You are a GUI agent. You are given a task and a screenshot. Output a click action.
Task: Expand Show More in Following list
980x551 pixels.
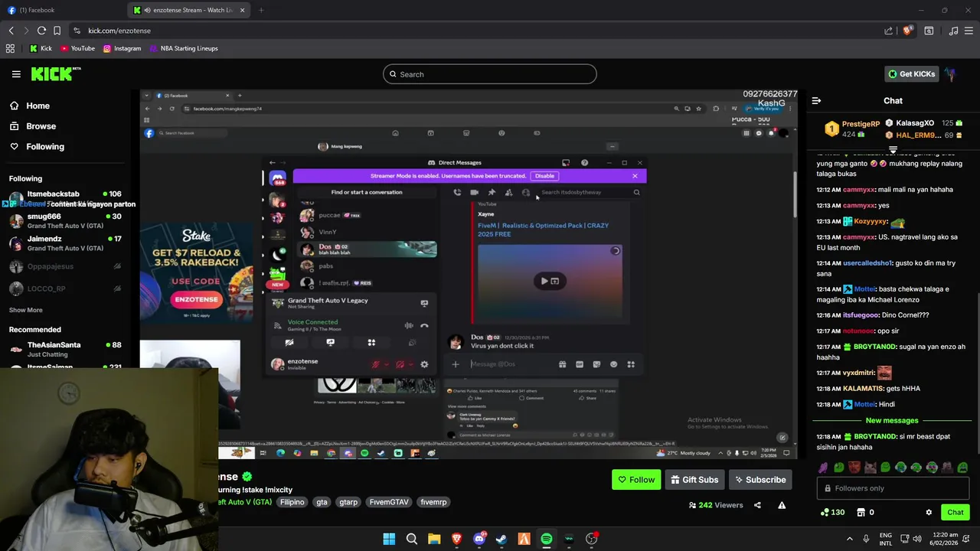pyautogui.click(x=26, y=310)
